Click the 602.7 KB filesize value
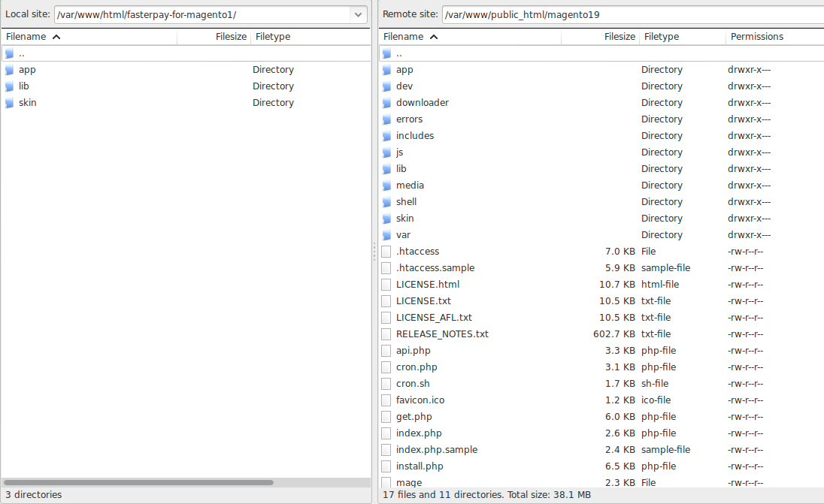This screenshot has height=504, width=824. (613, 334)
